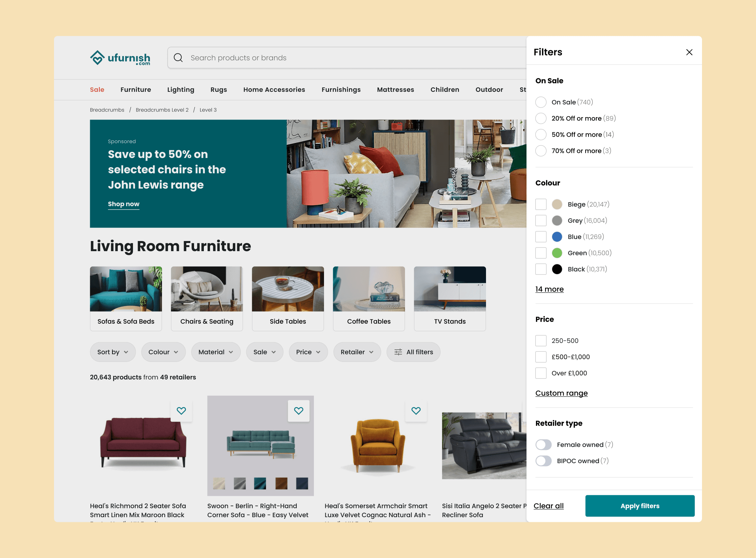The width and height of the screenshot is (756, 558).
Task: Select the dark navy fabric swatch
Action: (302, 483)
